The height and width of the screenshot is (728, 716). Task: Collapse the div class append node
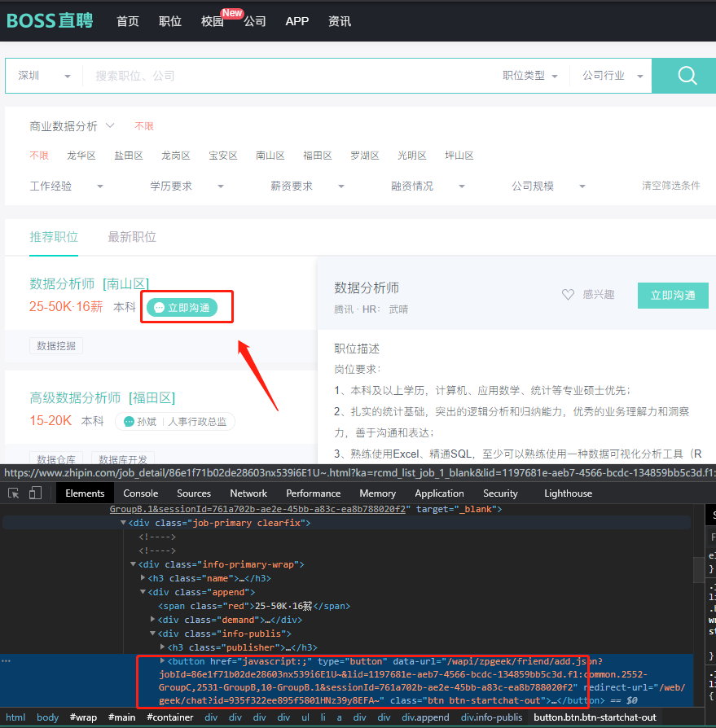[143, 592]
